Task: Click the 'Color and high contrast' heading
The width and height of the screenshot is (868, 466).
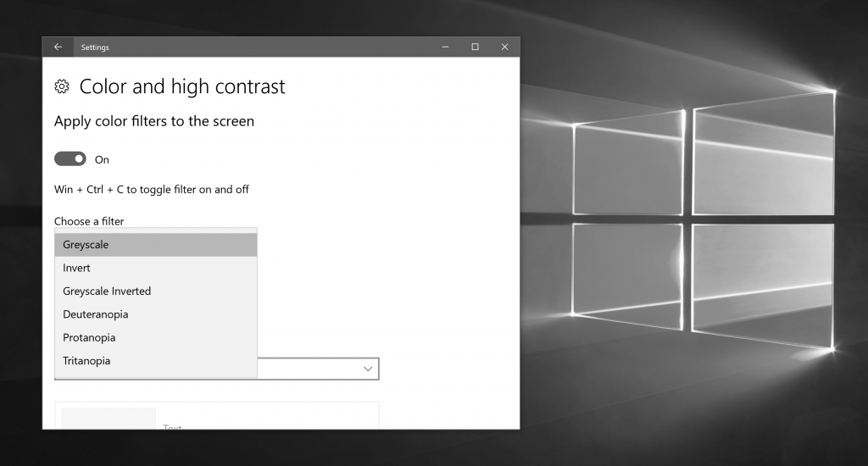Action: [182, 86]
